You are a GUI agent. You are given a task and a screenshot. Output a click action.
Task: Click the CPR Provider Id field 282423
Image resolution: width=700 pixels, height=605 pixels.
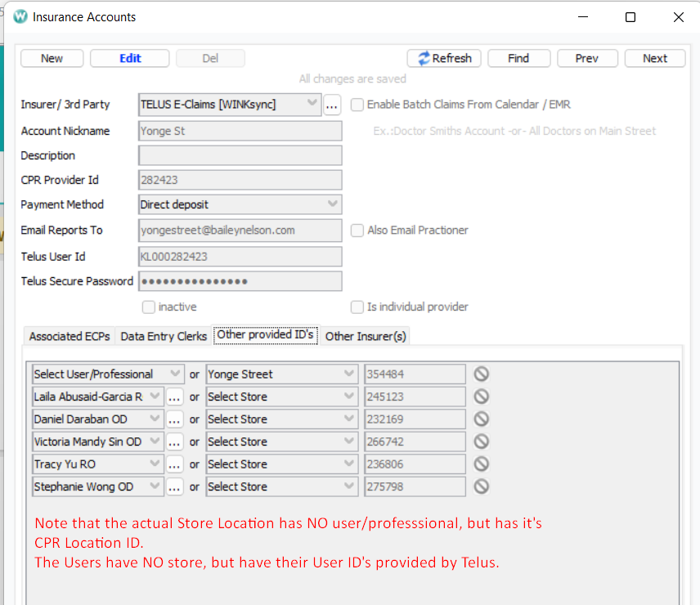(240, 180)
